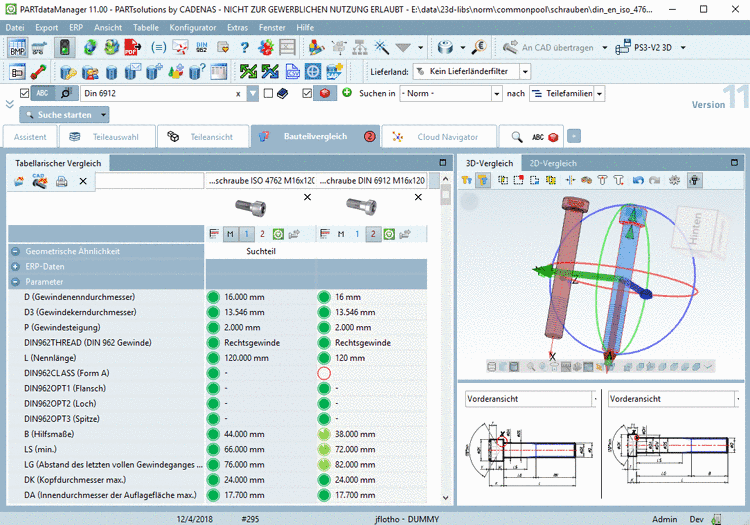Click the ISO 4762 screw thumbnail

pyautogui.click(x=251, y=207)
